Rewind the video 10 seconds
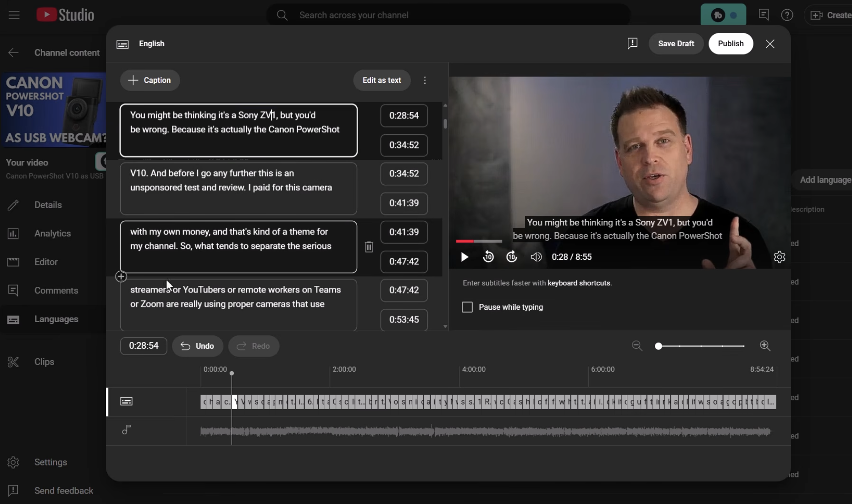This screenshot has width=852, height=504. click(488, 257)
